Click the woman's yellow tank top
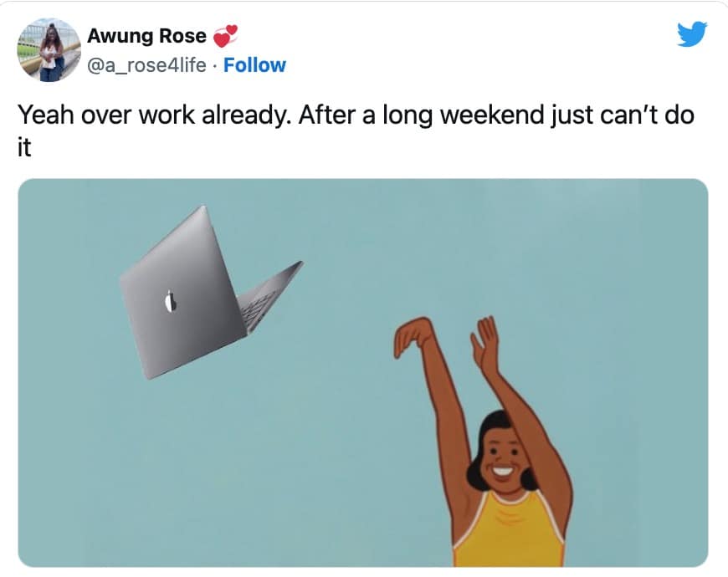Image resolution: width=728 pixels, height=577 pixels. pyautogui.click(x=509, y=530)
